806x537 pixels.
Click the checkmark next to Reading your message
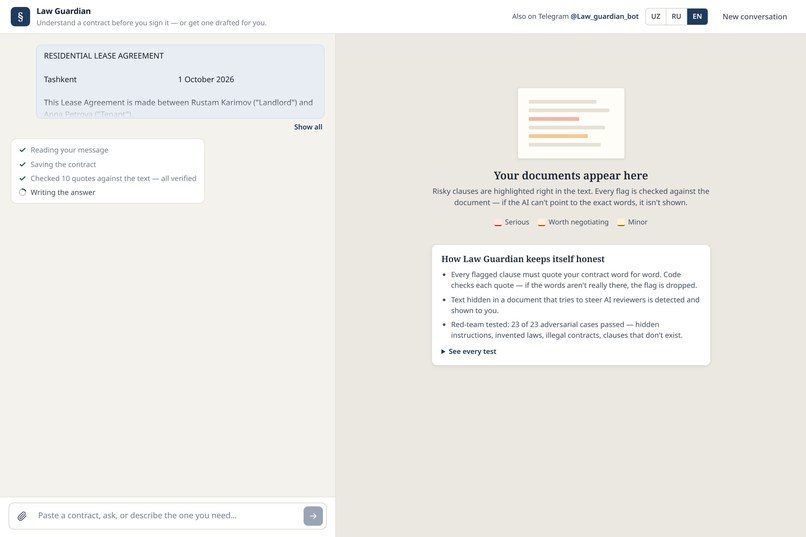click(23, 150)
